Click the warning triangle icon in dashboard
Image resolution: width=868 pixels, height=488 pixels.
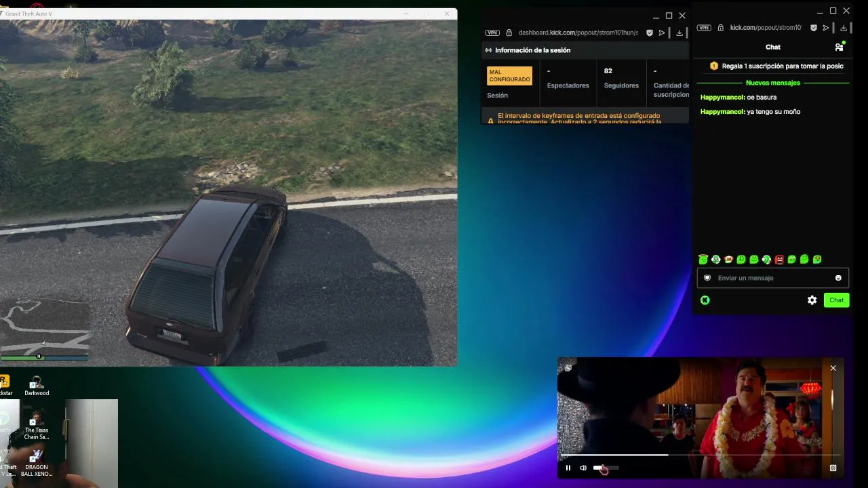point(491,120)
